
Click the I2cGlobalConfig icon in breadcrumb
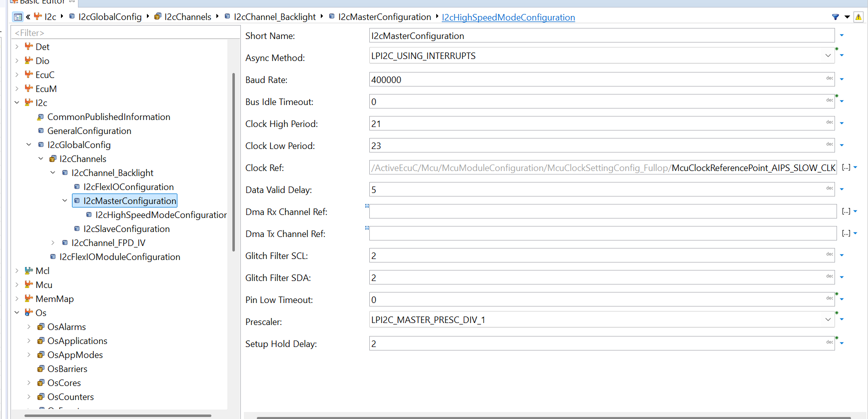72,16
